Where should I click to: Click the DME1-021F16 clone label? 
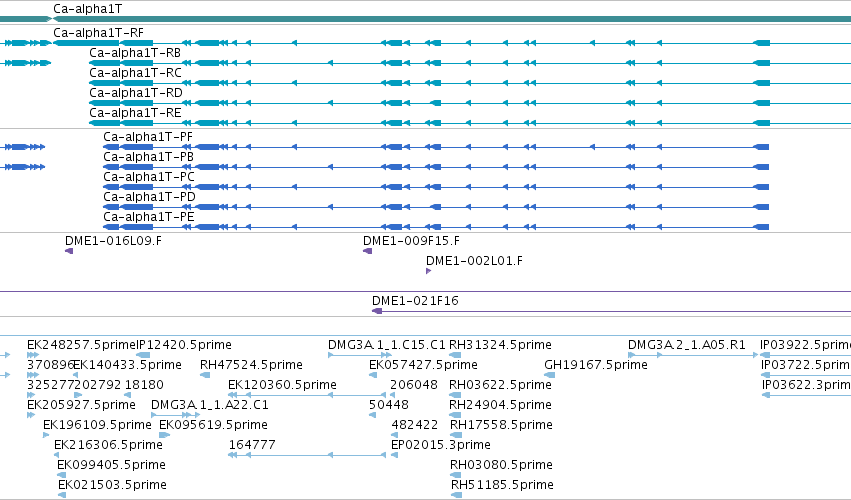coord(415,301)
